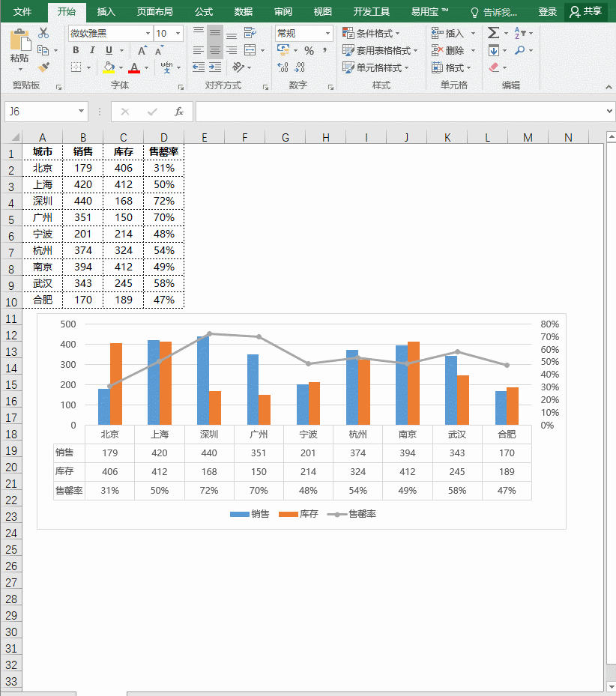Select column header E
The image size is (616, 696).
[205, 138]
